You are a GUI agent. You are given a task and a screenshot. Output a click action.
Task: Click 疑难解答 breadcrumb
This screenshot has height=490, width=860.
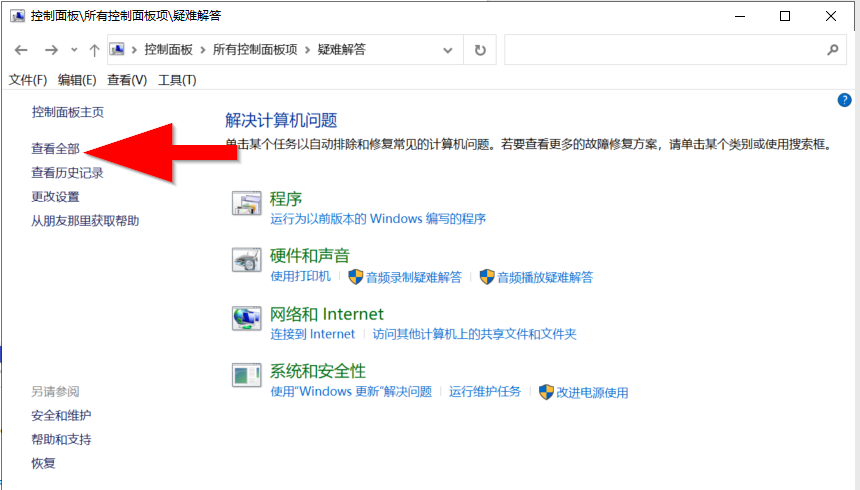(342, 49)
